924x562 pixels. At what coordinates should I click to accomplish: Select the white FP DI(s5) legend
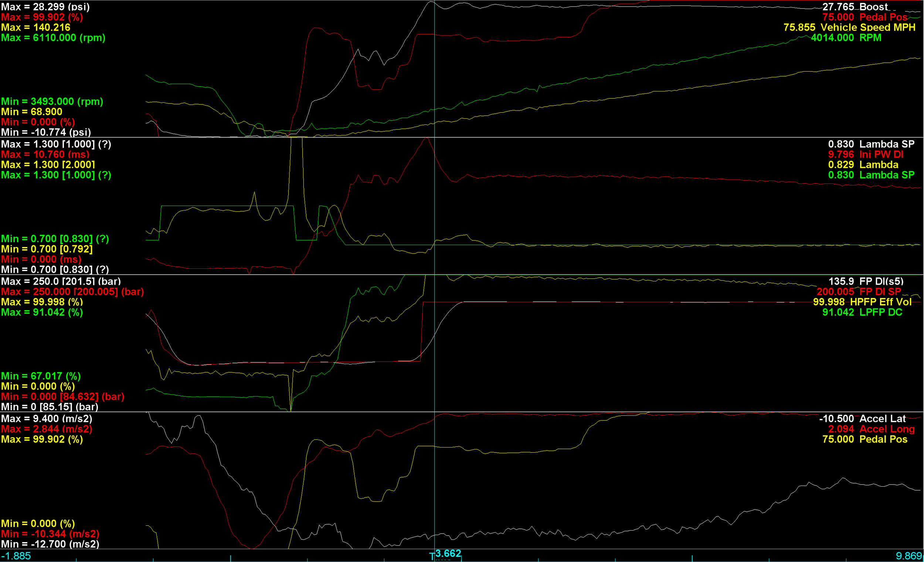click(x=881, y=281)
